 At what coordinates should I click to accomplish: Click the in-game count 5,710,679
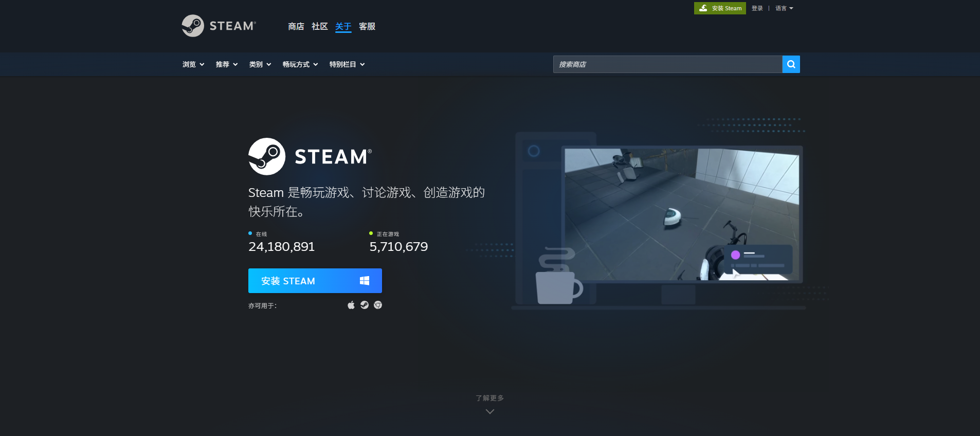[398, 247]
